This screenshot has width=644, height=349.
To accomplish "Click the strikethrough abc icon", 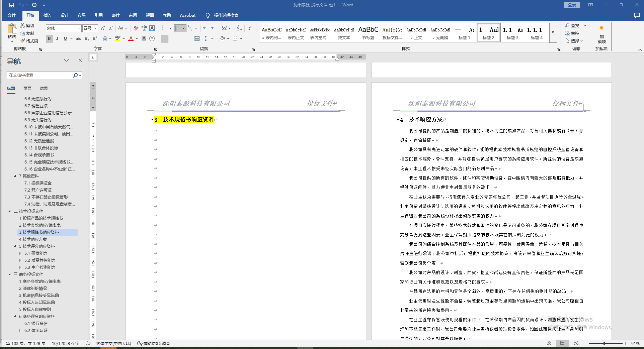I will 79,38.
